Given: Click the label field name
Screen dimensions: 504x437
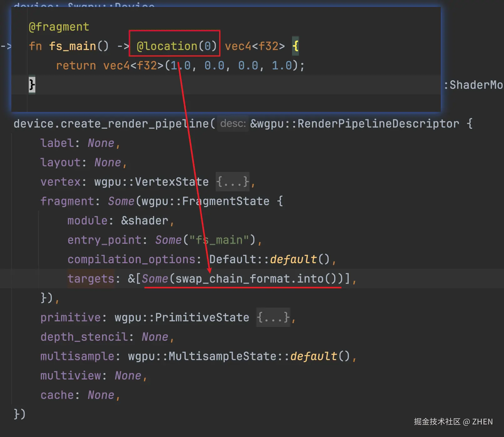Looking at the screenshot, I should coord(57,143).
